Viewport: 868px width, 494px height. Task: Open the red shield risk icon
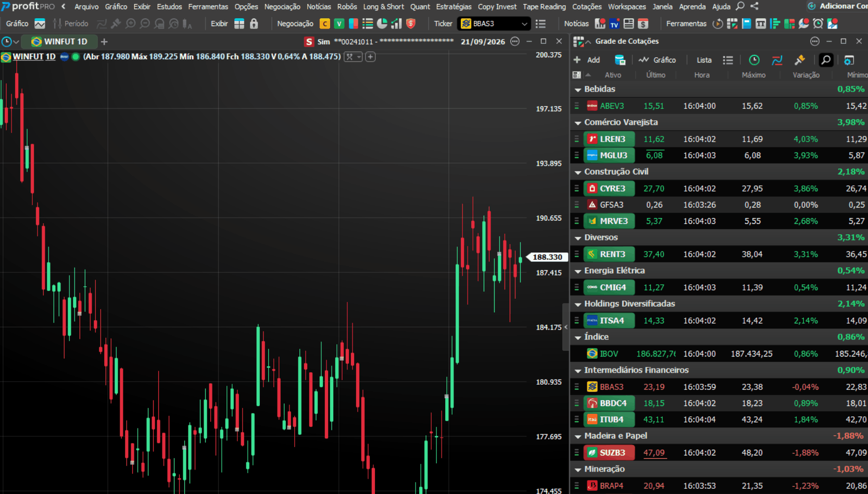[x=411, y=23]
